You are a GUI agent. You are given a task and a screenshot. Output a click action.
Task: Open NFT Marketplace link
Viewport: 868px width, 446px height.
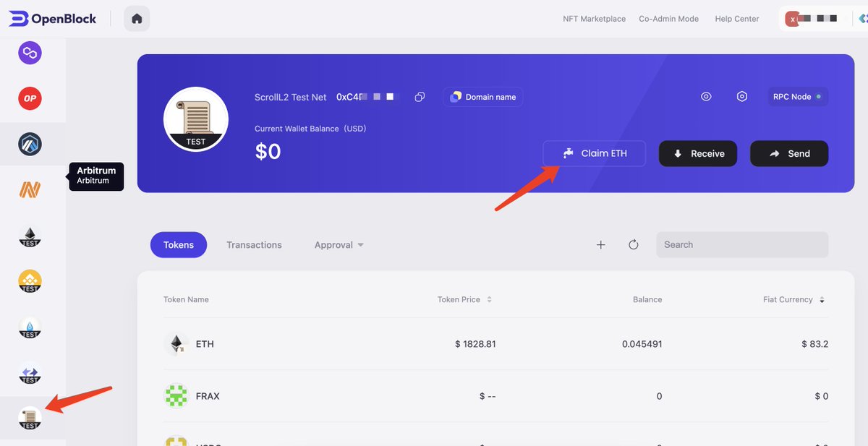point(594,19)
